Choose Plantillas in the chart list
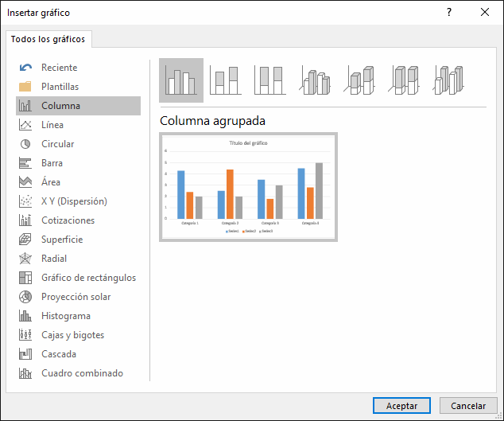This screenshot has height=421, width=504. [60, 87]
